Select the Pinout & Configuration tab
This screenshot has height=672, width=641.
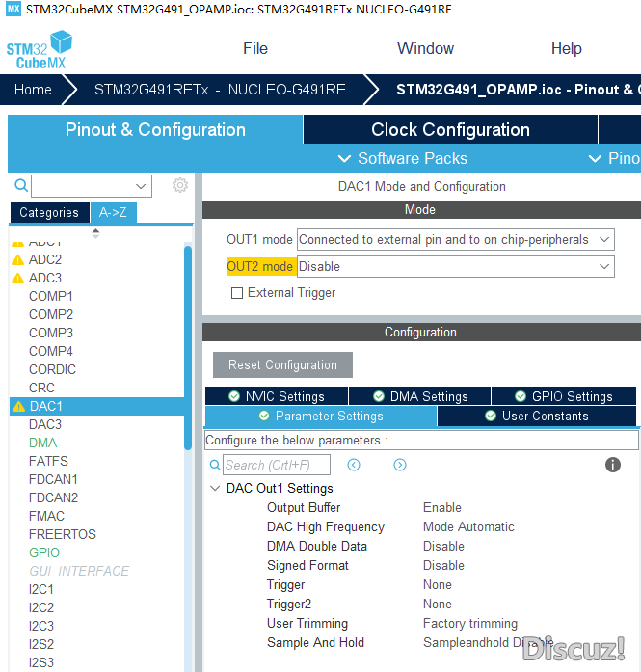tap(155, 129)
